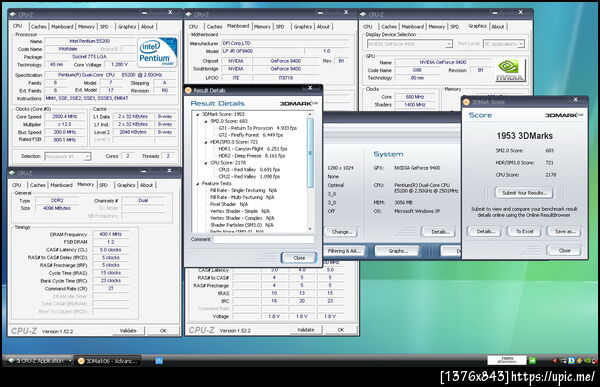Image resolution: width=600 pixels, height=387 pixels.
Task: Open the Display Device Selection dropdown
Action: [449, 44]
